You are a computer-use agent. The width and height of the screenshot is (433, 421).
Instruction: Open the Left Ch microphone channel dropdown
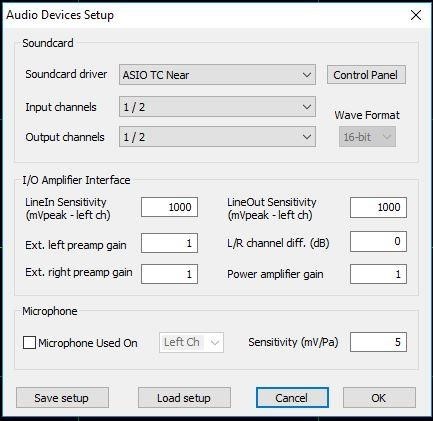click(x=191, y=342)
